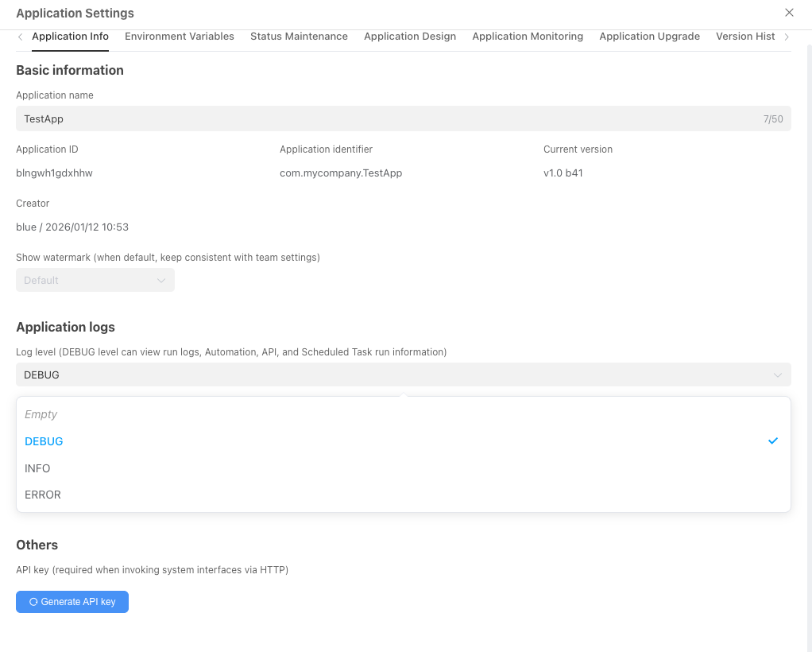Click the Log level dropdown chevron
The image size is (812, 652).
(x=777, y=375)
